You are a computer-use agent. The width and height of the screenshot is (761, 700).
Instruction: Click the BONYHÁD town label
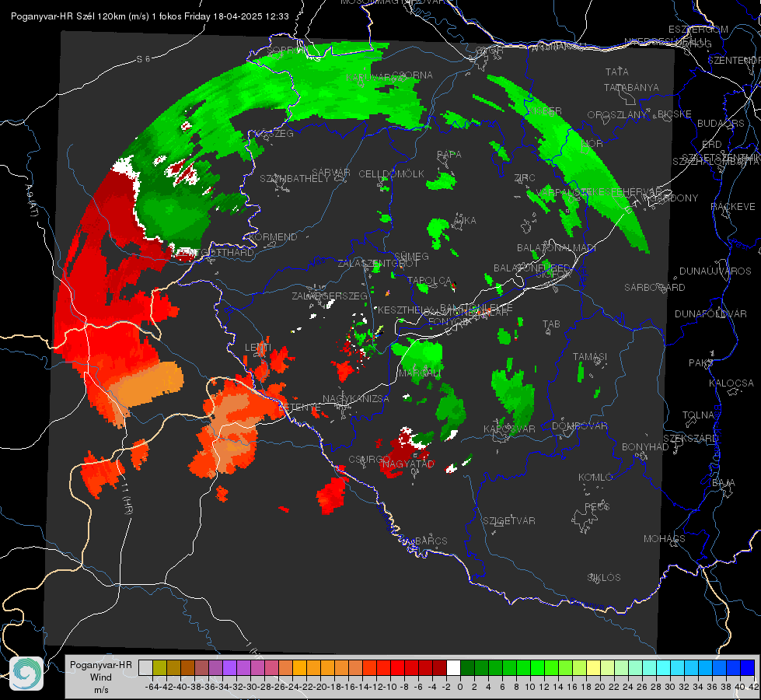645,447
